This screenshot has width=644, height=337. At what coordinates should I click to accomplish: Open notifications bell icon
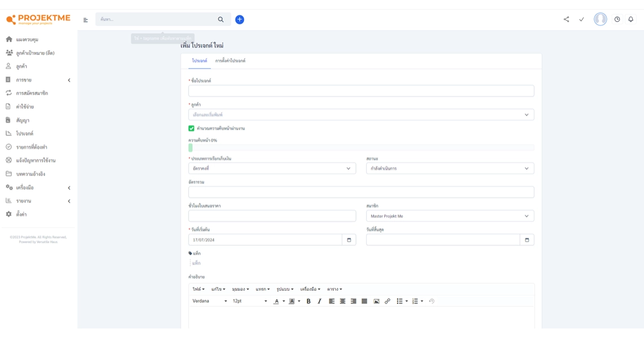(x=630, y=19)
